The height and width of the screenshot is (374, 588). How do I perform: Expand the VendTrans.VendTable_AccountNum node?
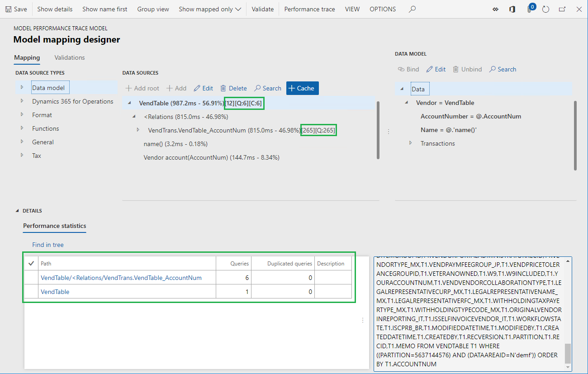138,130
